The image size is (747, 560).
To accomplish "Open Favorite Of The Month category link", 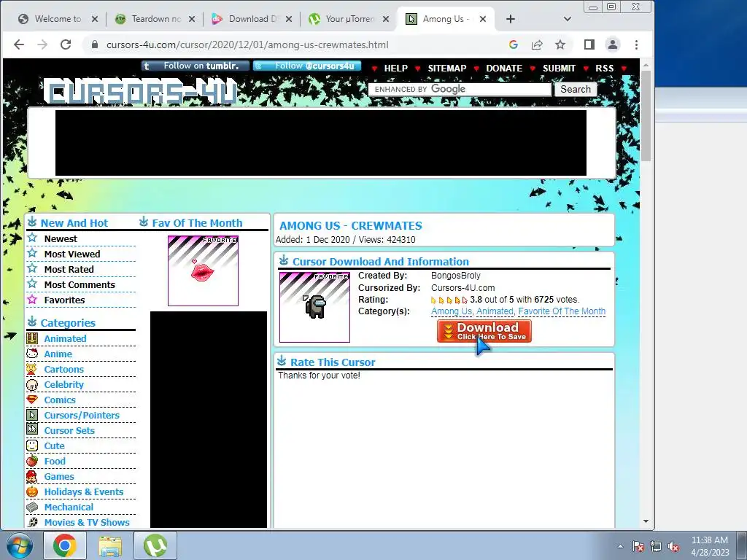I will point(562,311).
